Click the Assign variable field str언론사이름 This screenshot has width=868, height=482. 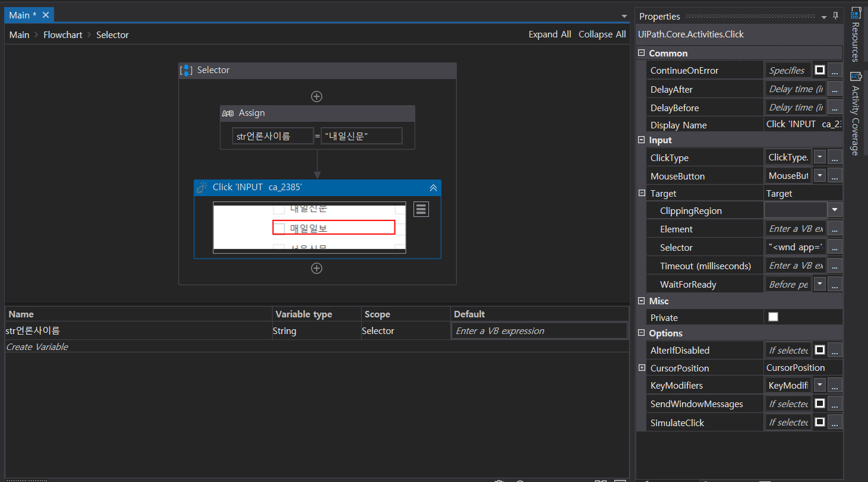tap(273, 136)
